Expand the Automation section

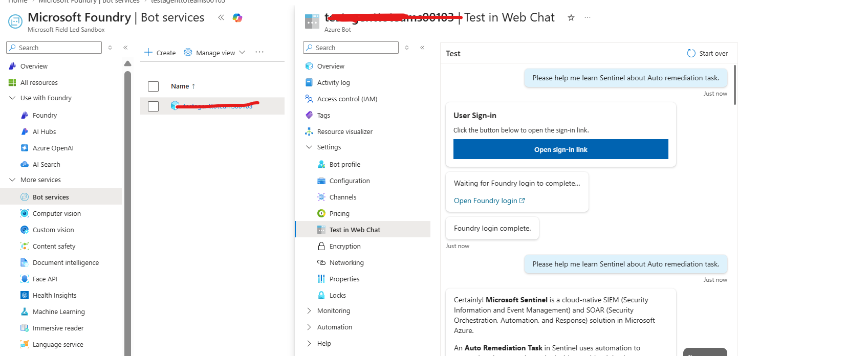[309, 327]
